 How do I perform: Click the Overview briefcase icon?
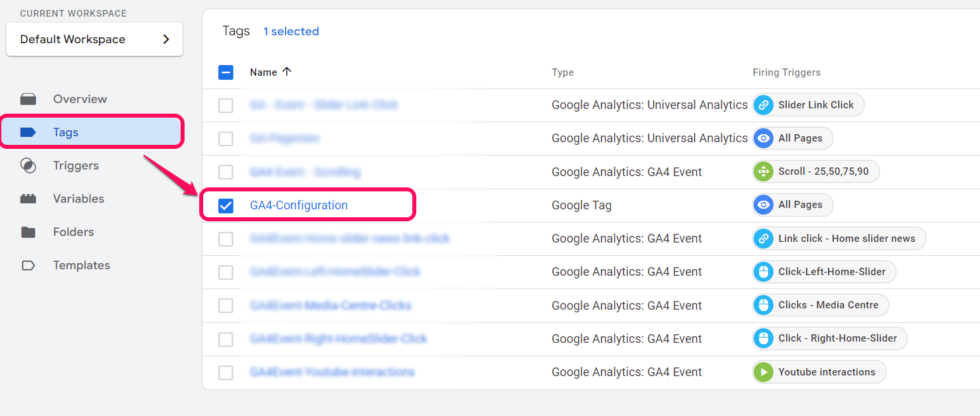28,99
